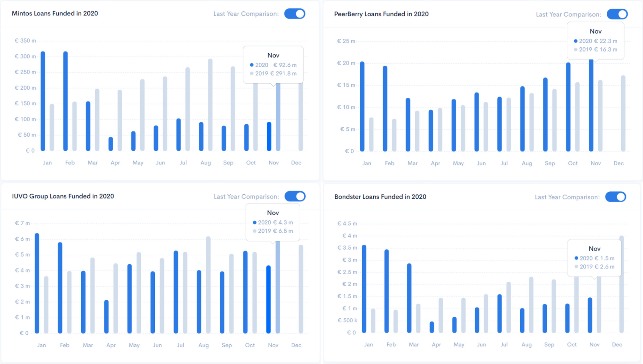
Task: Click Mintos Loans Funded in 2020 title
Action: coord(55,13)
